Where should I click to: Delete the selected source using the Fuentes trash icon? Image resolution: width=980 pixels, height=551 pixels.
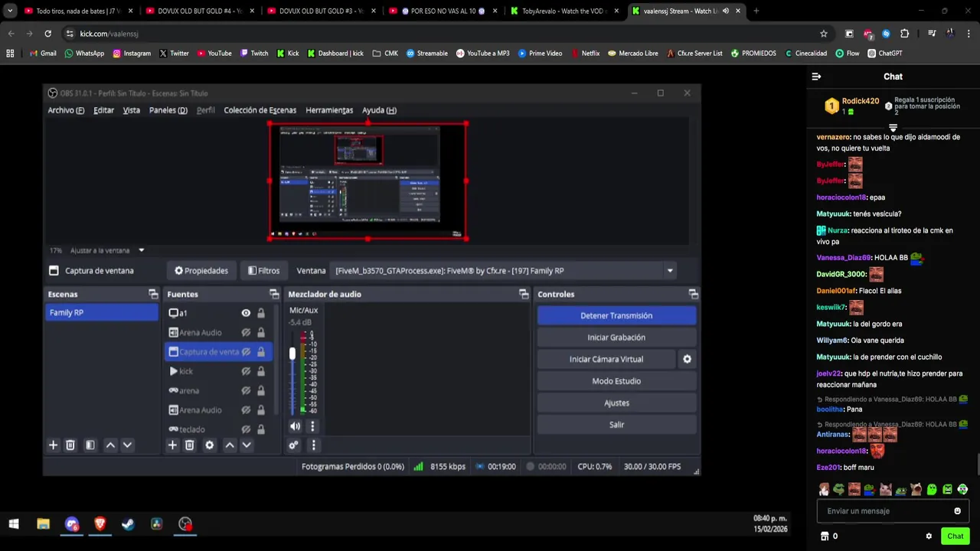(x=190, y=445)
